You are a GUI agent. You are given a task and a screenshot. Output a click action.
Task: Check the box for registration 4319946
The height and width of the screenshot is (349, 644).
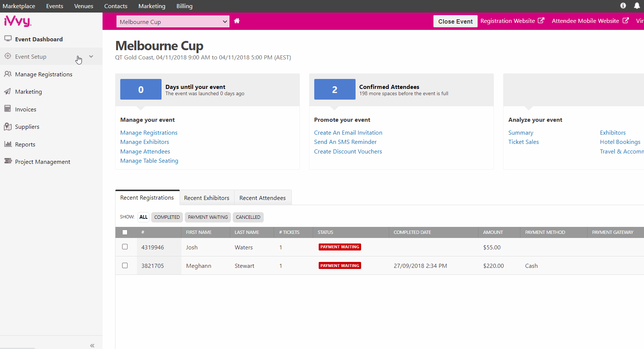click(125, 247)
